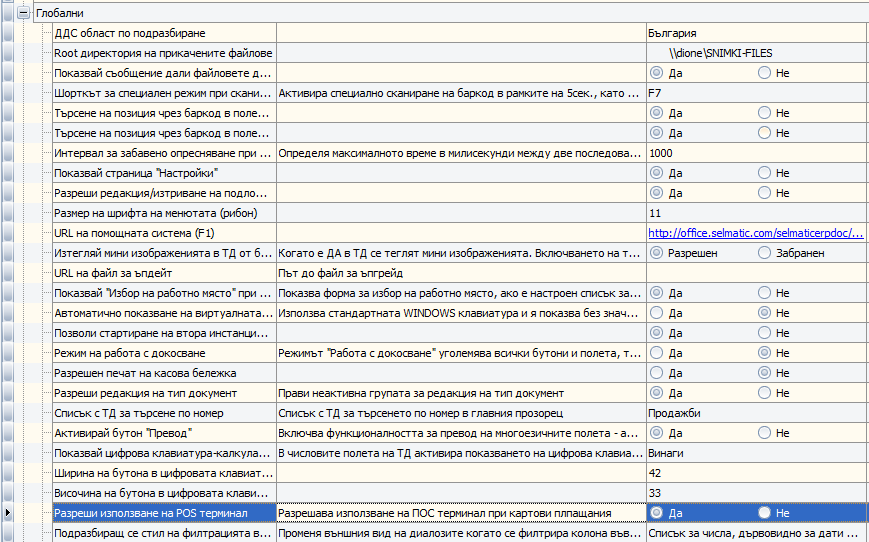
Task: Choose Не for Показвай "Избор на работно място"
Action: [764, 293]
